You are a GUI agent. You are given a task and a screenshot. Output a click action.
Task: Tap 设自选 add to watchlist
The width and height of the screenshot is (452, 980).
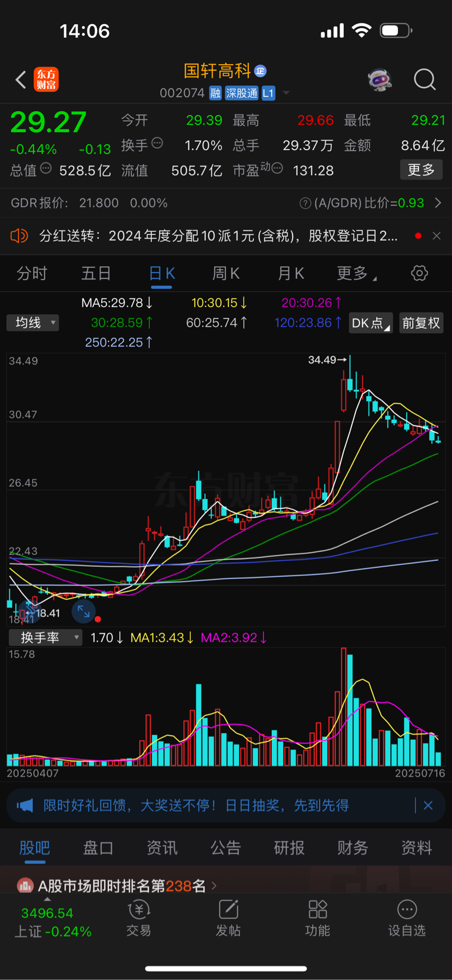pos(407,919)
